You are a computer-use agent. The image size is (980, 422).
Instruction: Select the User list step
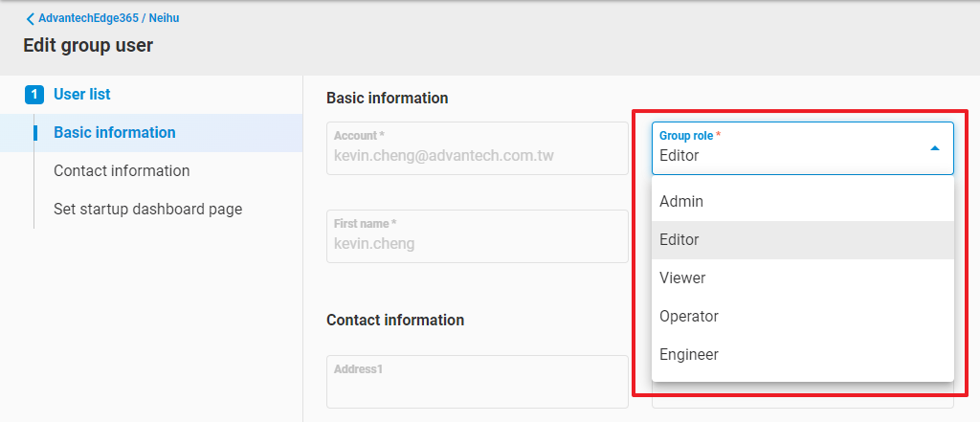(x=81, y=95)
